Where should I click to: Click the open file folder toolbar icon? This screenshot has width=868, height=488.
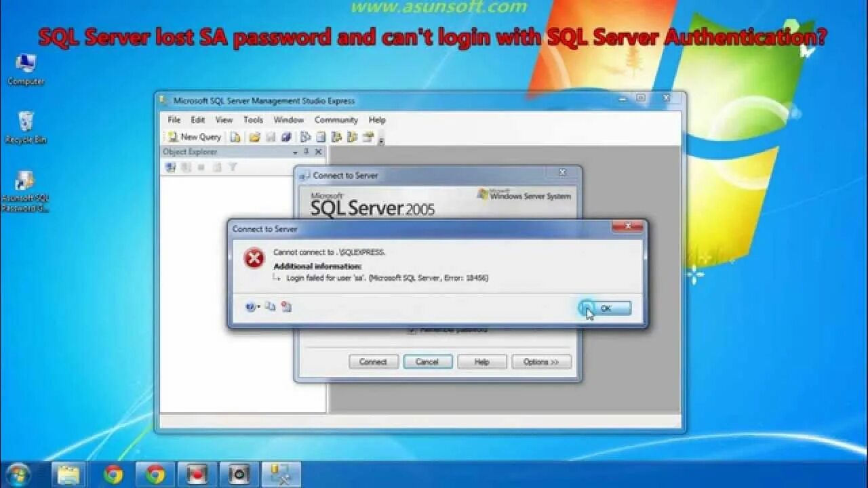coord(255,137)
